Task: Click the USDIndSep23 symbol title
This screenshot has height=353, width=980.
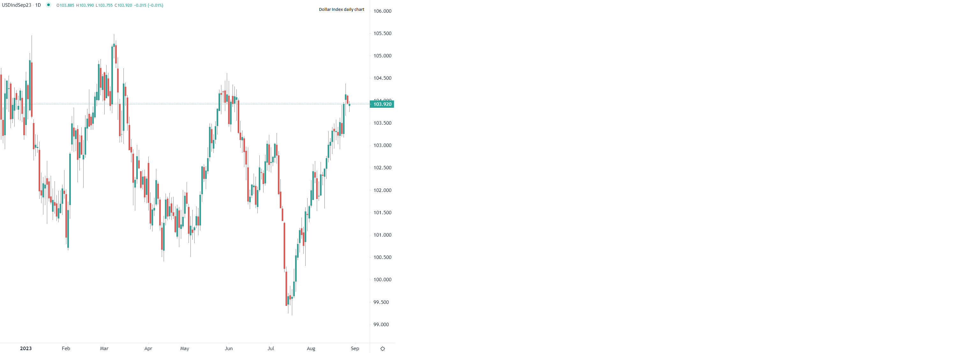Action: [16, 5]
